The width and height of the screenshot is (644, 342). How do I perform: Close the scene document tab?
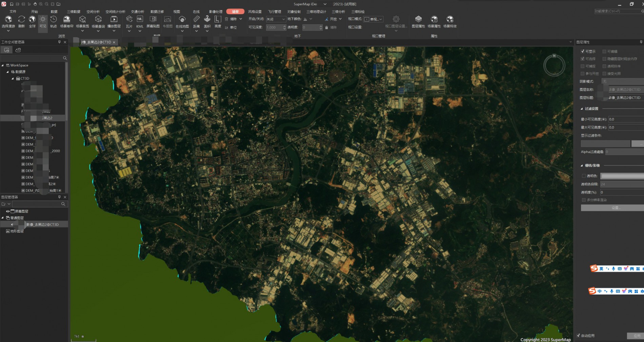pyautogui.click(x=114, y=42)
